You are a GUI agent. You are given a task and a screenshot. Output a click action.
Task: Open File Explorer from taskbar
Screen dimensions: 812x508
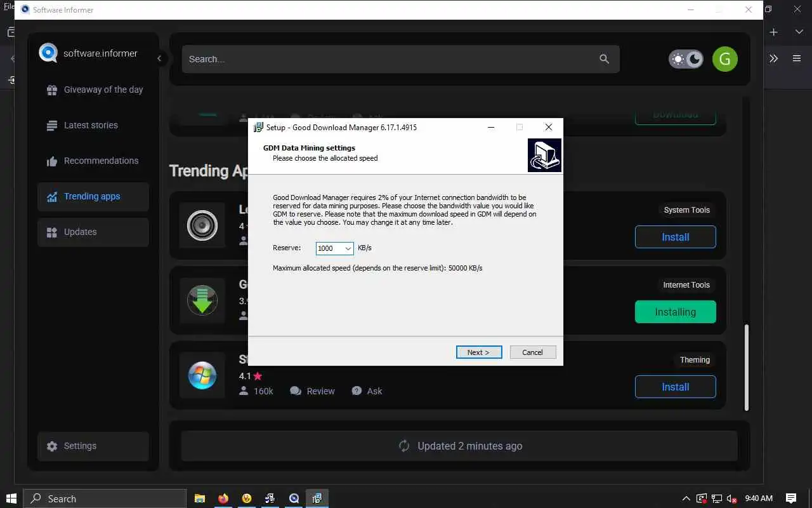pyautogui.click(x=199, y=498)
